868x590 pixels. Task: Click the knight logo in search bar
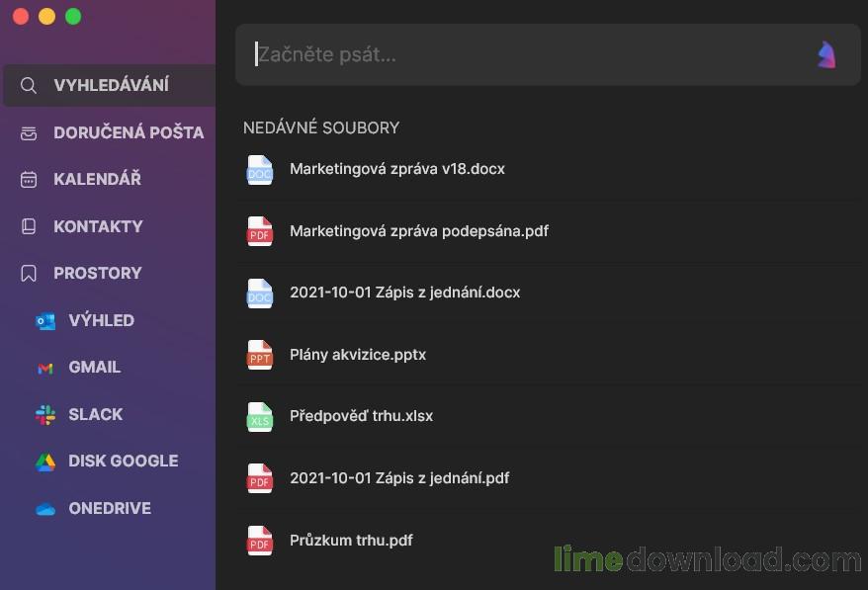826,54
